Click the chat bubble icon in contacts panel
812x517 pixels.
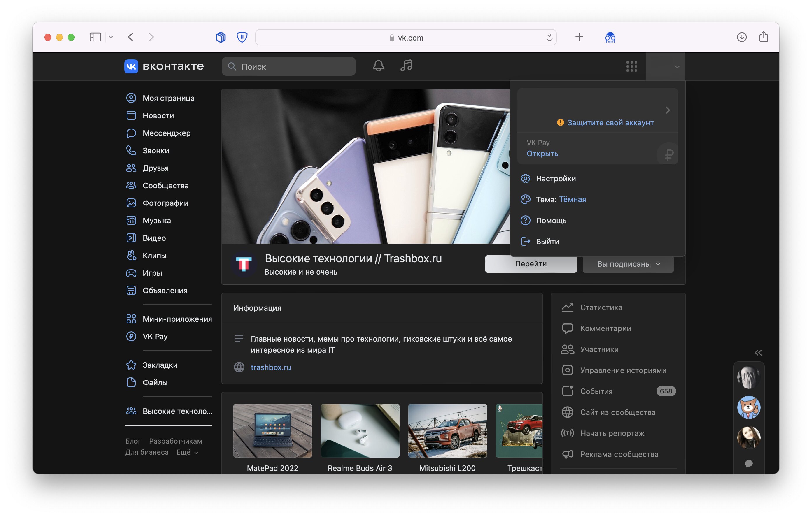pos(749,464)
